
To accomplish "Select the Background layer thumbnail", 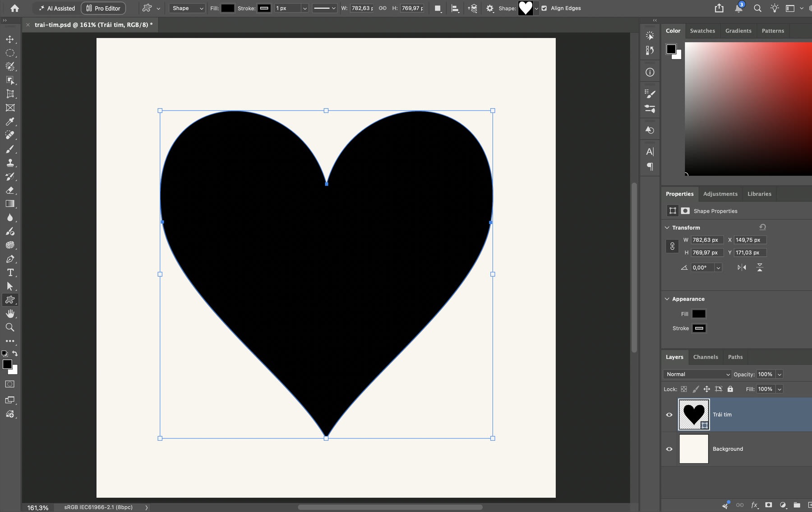I will click(694, 449).
